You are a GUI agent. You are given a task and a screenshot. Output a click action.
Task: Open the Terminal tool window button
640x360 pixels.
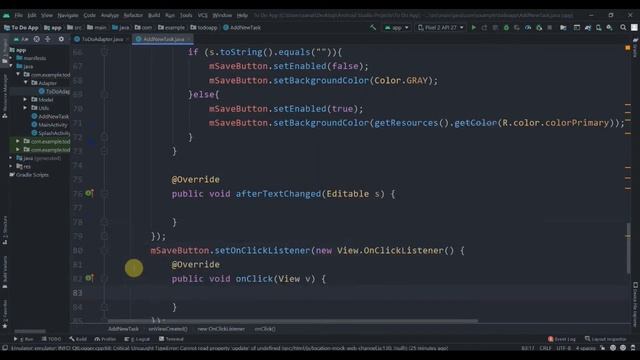(171, 339)
